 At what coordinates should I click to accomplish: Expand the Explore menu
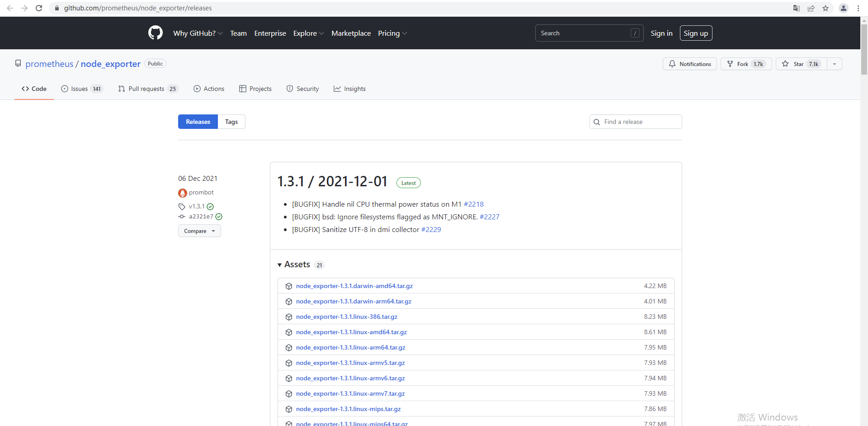pos(308,33)
